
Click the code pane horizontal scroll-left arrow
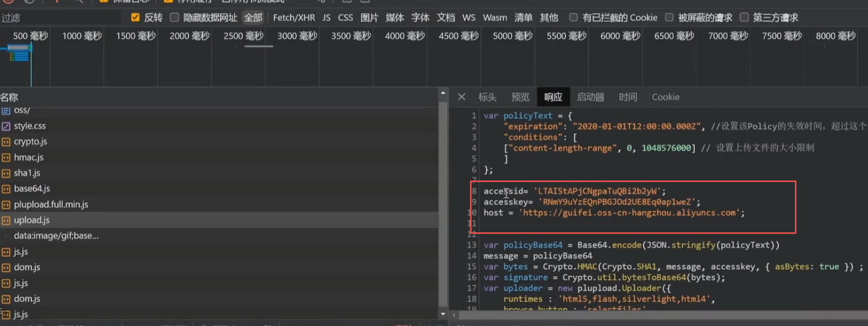pyautogui.click(x=454, y=315)
